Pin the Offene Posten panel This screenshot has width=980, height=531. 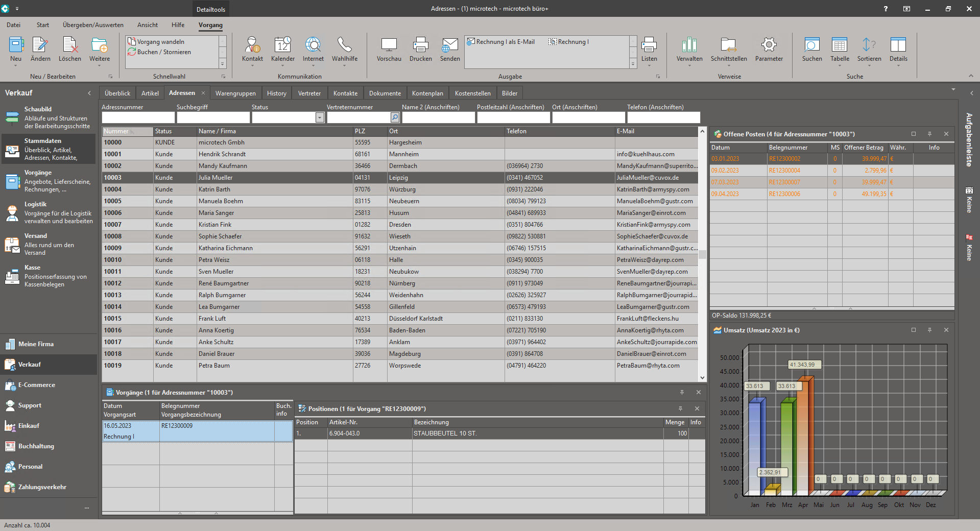(929, 134)
